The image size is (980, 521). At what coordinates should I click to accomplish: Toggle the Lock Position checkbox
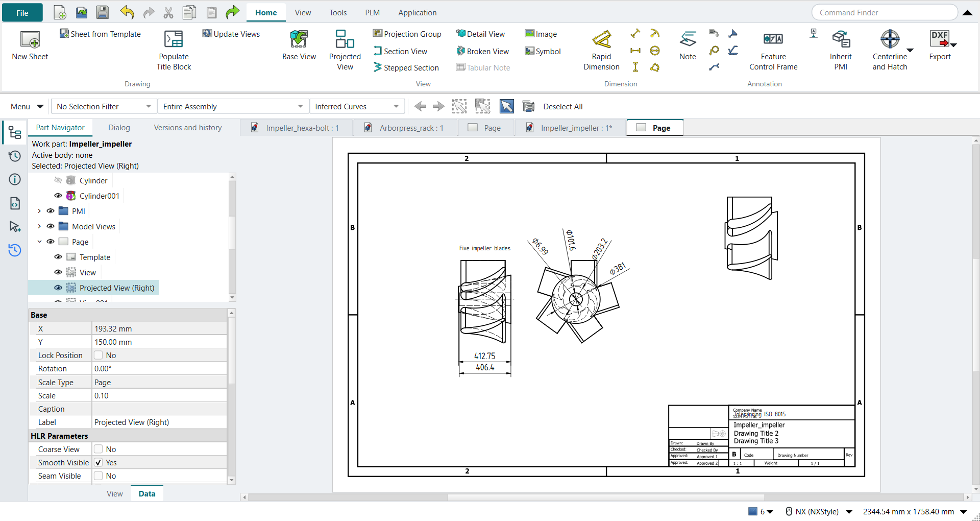[x=99, y=356]
